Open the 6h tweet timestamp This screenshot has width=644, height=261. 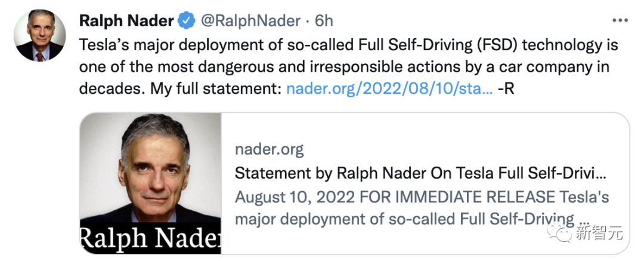(324, 21)
